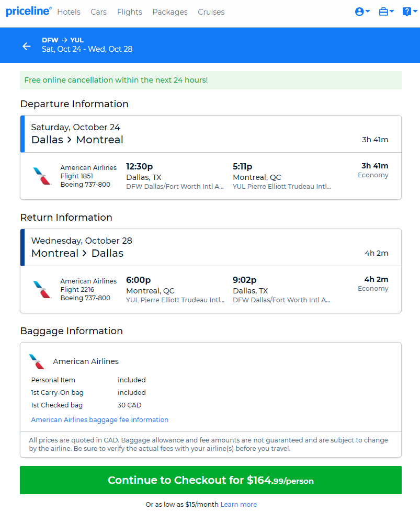The height and width of the screenshot is (523, 420).
Task: Click the priceline logo
Action: [29, 12]
